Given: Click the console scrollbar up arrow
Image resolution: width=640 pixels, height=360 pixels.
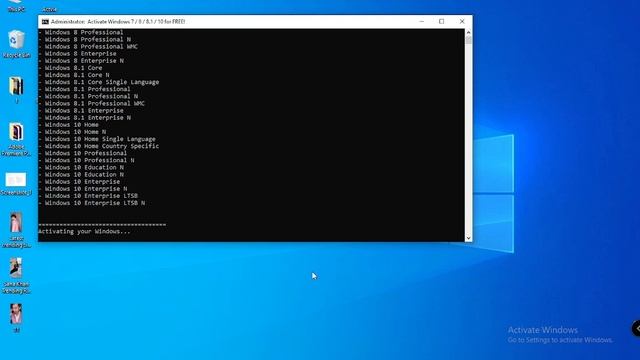Looking at the screenshot, I should pyautogui.click(x=468, y=32).
